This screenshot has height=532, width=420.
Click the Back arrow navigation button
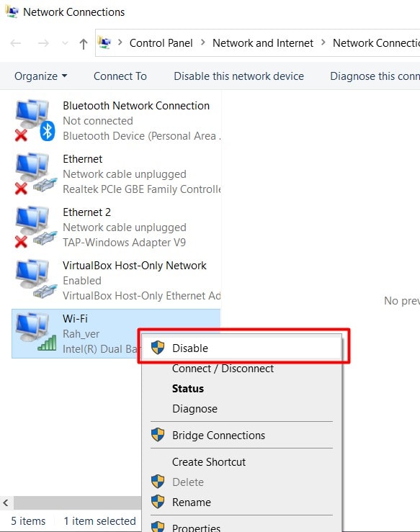pos(16,43)
